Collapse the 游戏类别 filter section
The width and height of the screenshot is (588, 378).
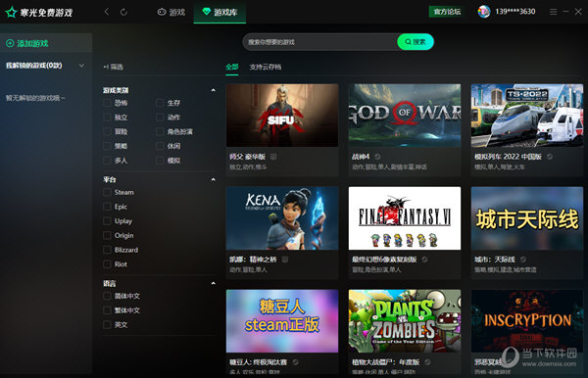pyautogui.click(x=213, y=90)
